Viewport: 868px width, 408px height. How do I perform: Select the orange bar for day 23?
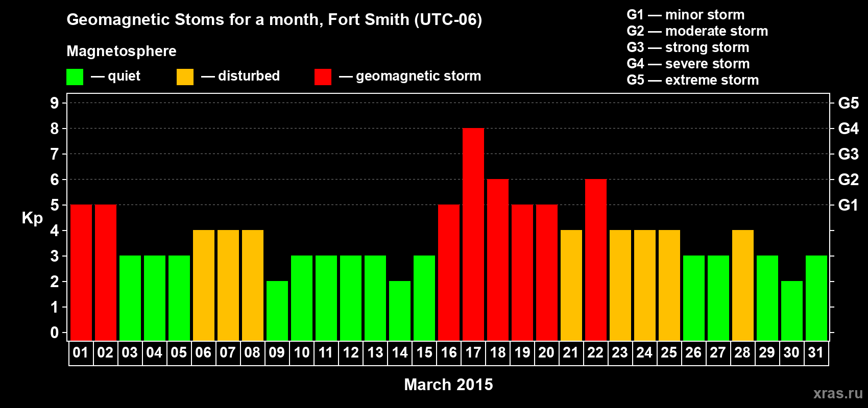click(x=620, y=285)
